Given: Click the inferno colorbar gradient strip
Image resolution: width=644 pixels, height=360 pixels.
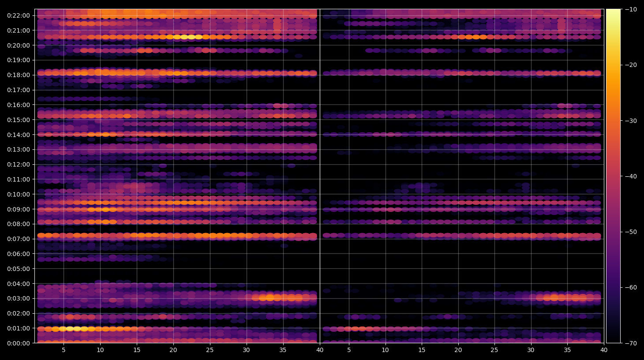Looking at the screenshot, I should point(613,176).
